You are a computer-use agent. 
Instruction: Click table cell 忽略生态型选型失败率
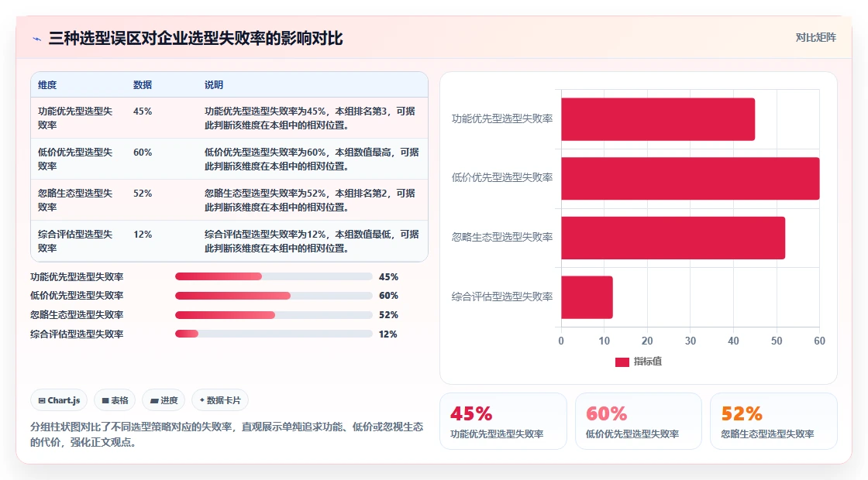point(75,201)
